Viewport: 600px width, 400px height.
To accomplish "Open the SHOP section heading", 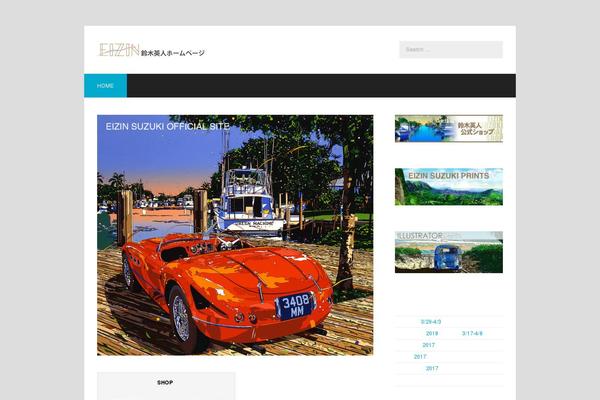I will click(165, 382).
